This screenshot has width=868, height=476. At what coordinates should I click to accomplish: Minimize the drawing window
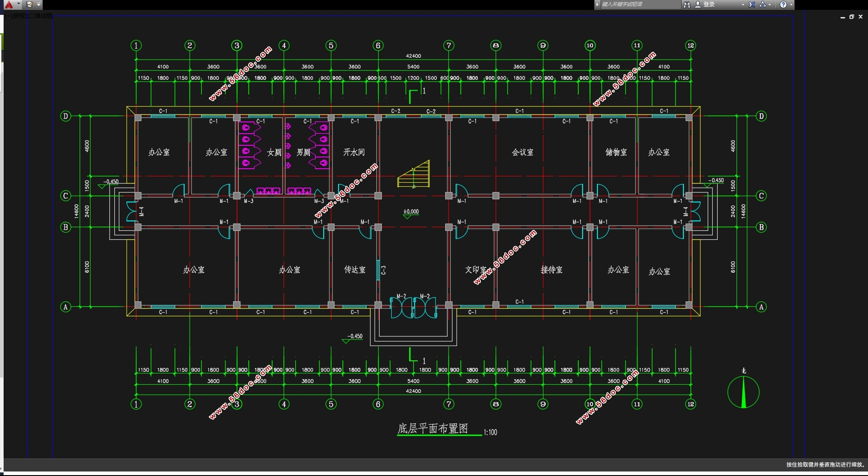point(842,17)
